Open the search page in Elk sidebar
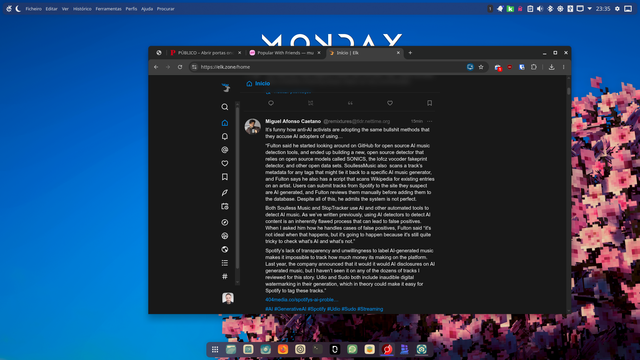The image size is (640, 360). pyautogui.click(x=224, y=107)
